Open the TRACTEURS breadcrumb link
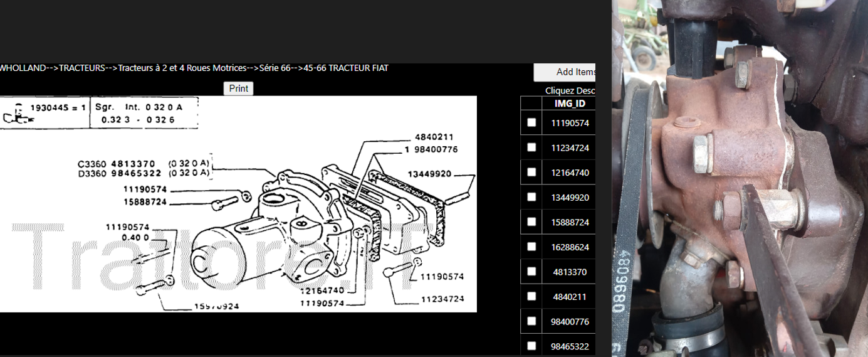868x357 pixels. pyautogui.click(x=81, y=68)
